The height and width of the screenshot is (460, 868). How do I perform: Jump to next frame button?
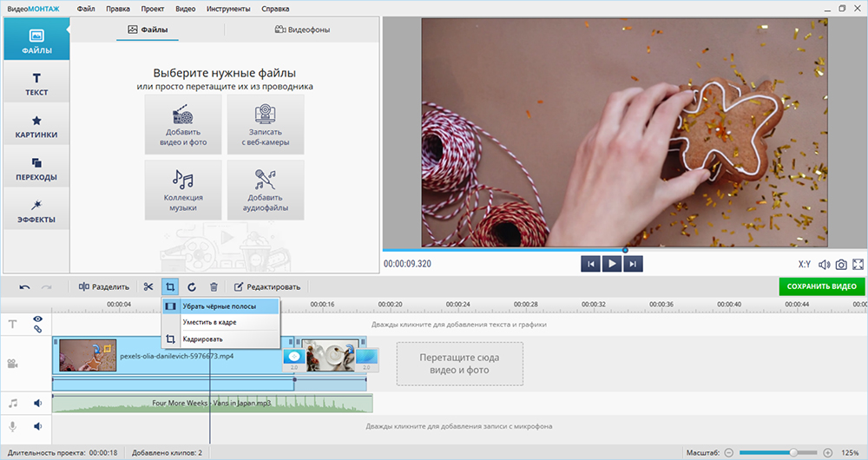[633, 264]
